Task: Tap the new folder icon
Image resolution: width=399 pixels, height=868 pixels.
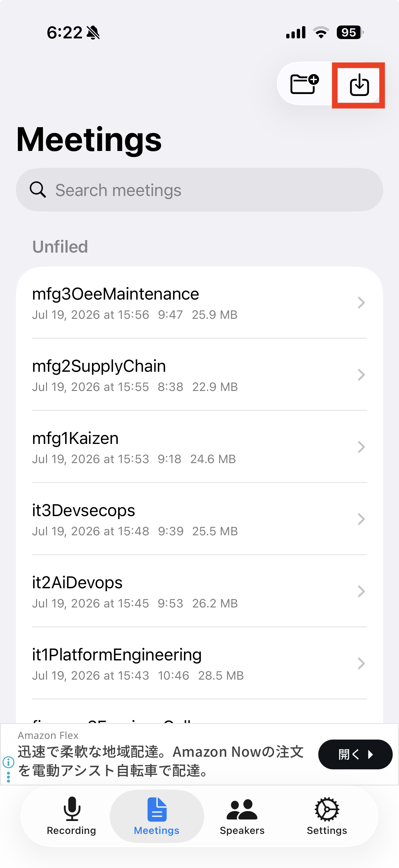Action: point(304,83)
